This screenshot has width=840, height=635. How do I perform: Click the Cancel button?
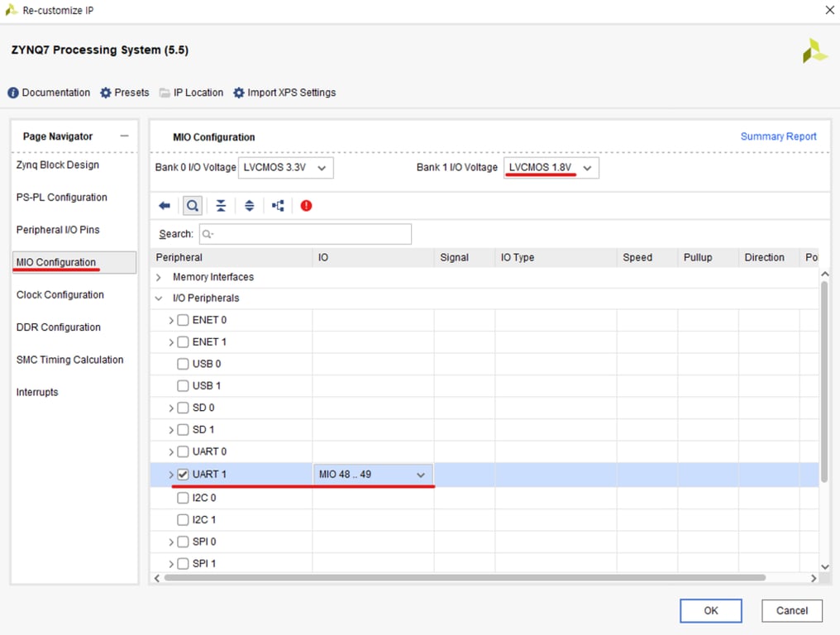[792, 611]
